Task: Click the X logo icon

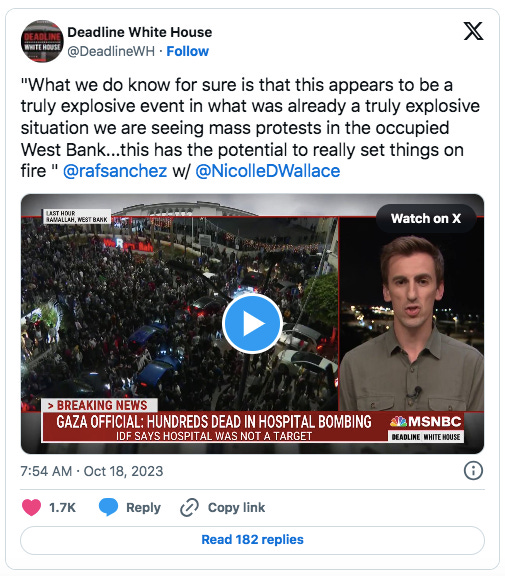Action: 473,31
